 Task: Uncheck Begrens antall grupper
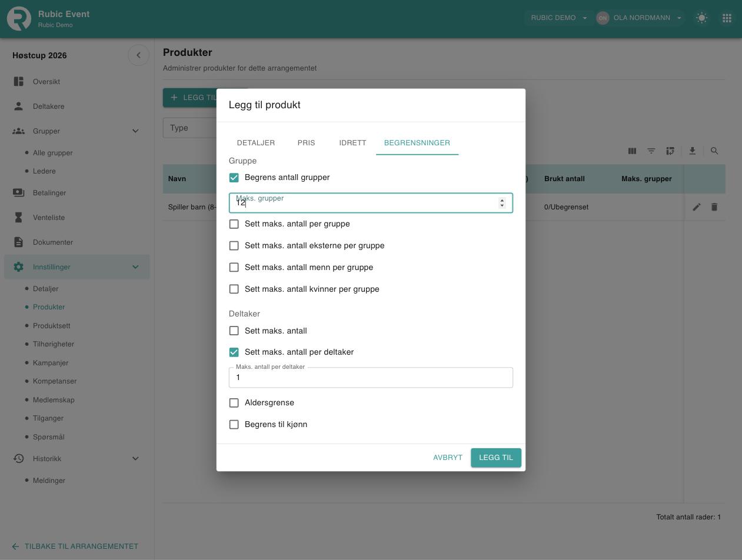(x=234, y=178)
